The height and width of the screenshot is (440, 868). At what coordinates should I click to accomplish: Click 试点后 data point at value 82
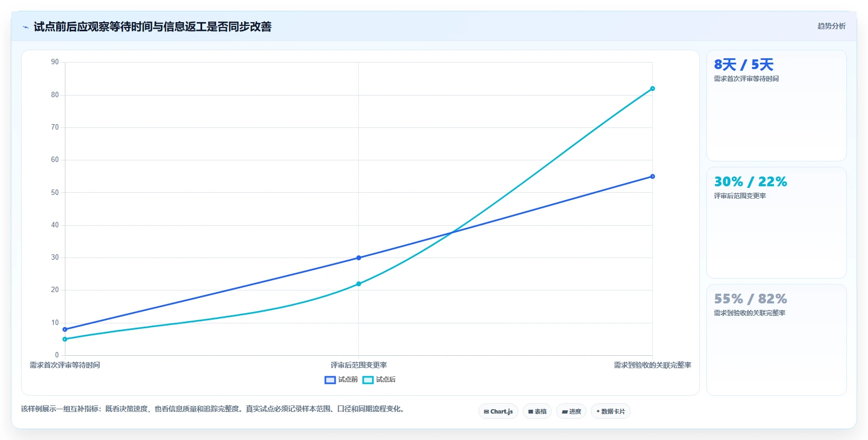[x=652, y=89]
